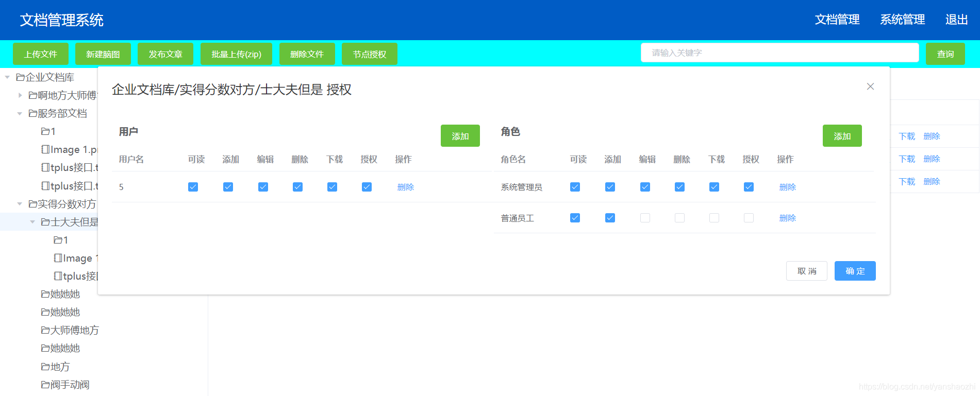Image resolution: width=980 pixels, height=396 pixels.
Task: Uncheck 授权 for 系统管理员 role
Action: pos(749,187)
